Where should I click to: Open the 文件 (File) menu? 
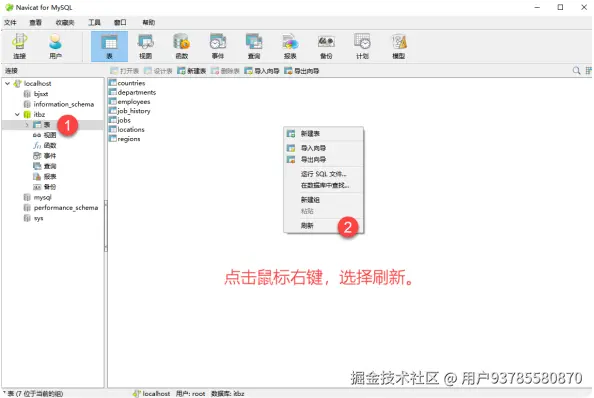pyautogui.click(x=10, y=22)
